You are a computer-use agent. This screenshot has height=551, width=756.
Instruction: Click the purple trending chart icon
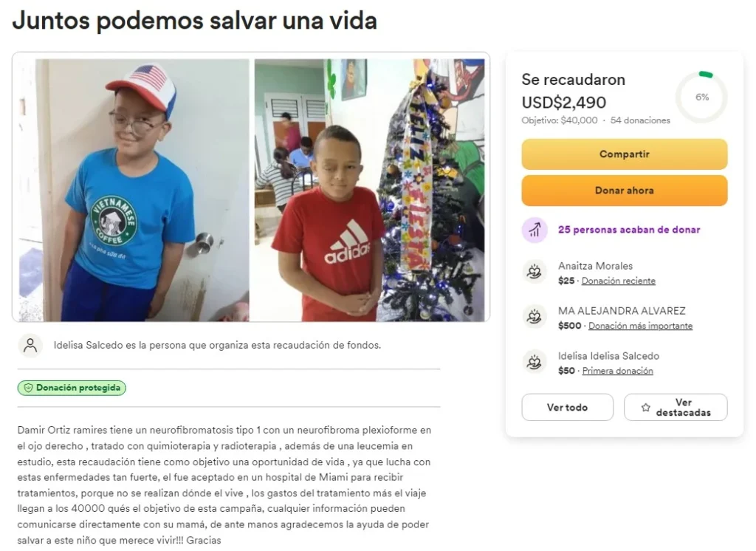[535, 230]
